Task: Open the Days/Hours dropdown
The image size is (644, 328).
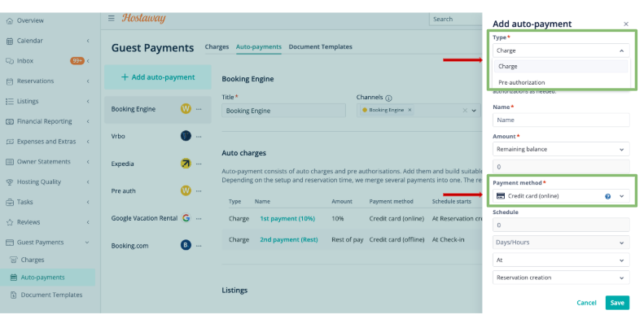Action: 561,243
